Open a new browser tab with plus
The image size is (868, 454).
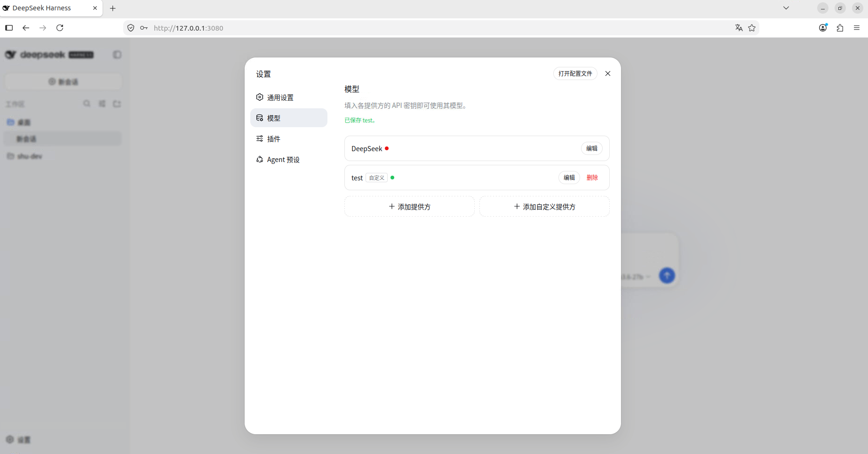coord(113,8)
